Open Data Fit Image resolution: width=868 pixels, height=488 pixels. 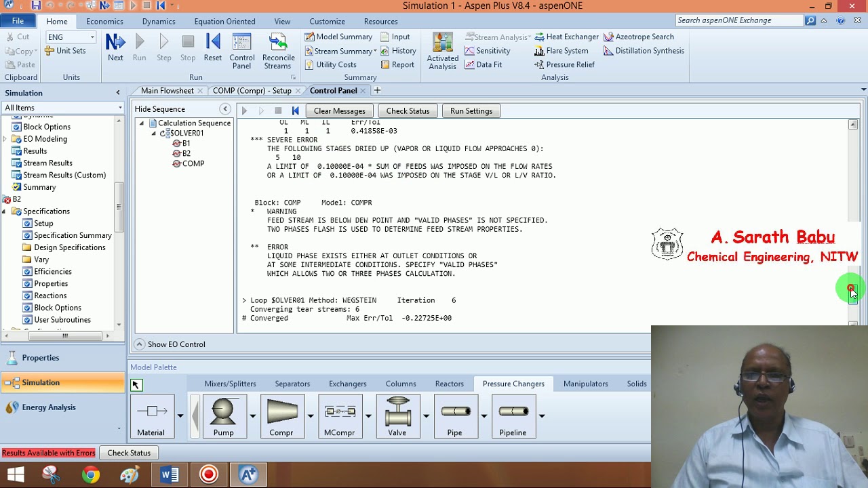point(484,64)
